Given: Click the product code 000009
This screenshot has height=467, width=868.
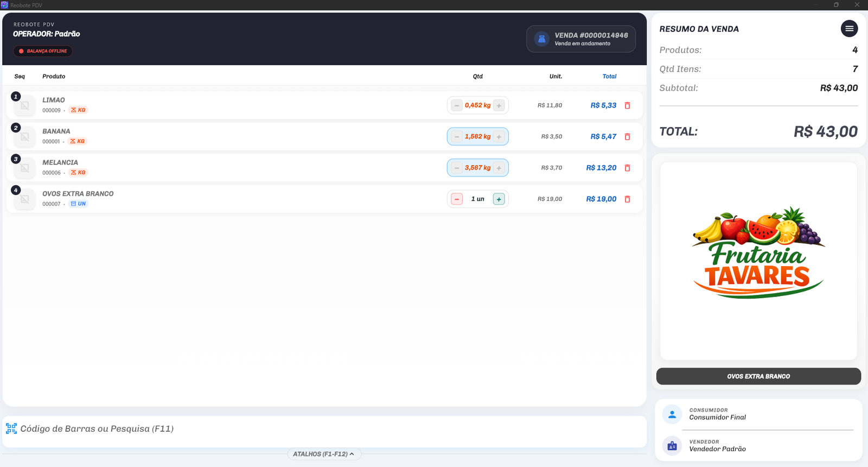Looking at the screenshot, I should 52,110.
